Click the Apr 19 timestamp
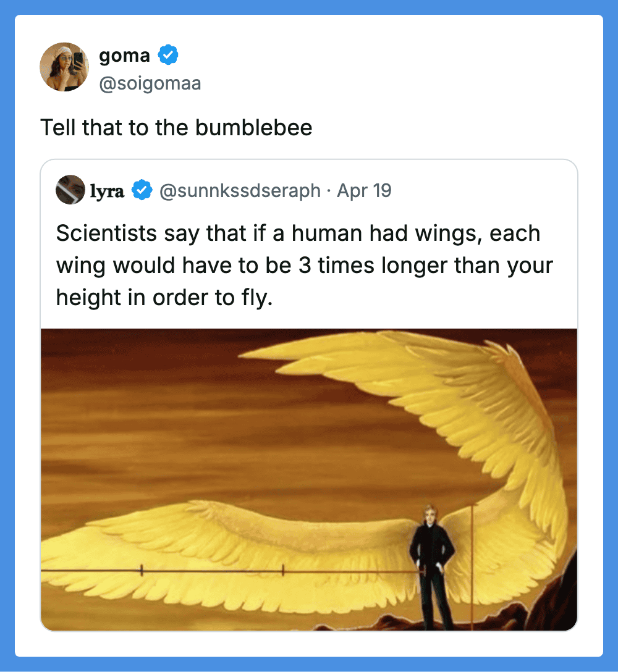The image size is (618, 672). click(x=364, y=191)
